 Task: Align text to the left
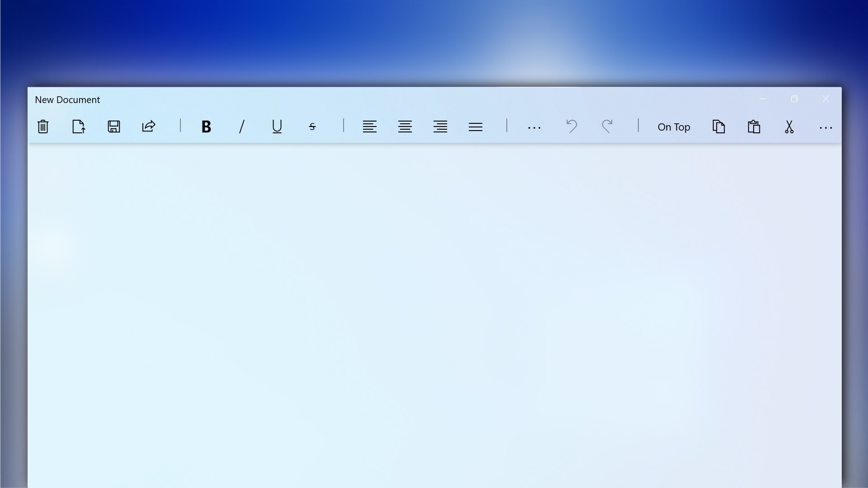click(x=369, y=127)
